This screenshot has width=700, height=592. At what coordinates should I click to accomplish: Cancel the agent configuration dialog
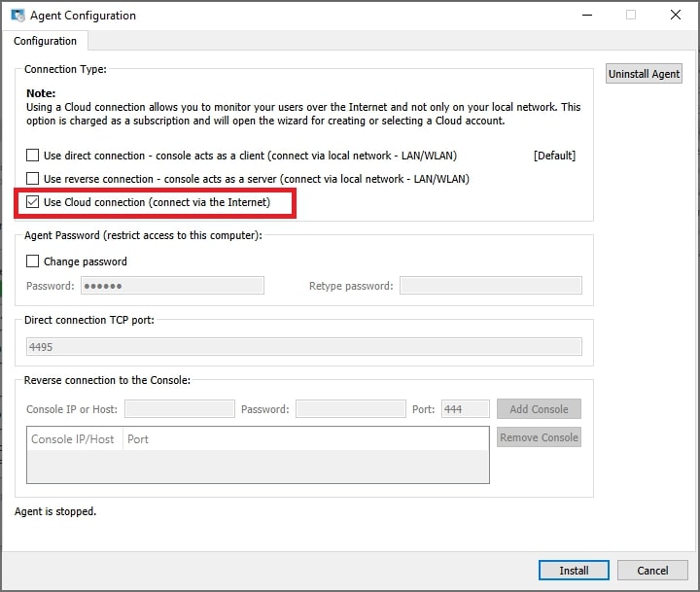[x=652, y=571]
